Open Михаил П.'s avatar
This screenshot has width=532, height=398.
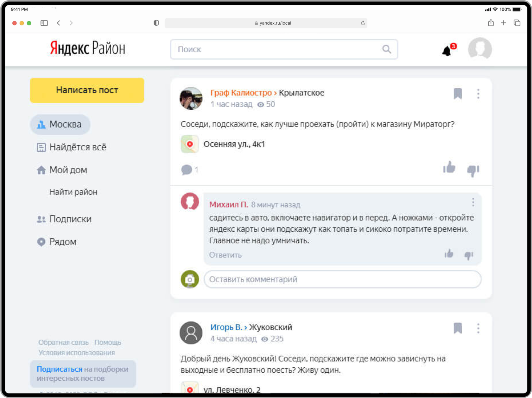tap(190, 201)
